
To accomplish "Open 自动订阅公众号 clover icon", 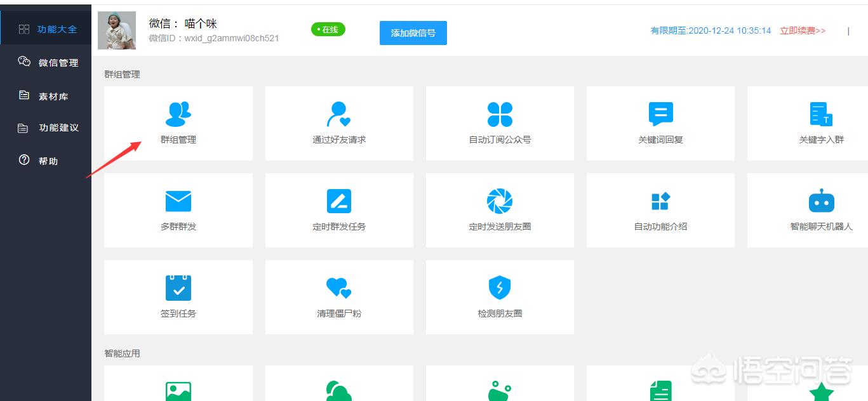I will [500, 114].
